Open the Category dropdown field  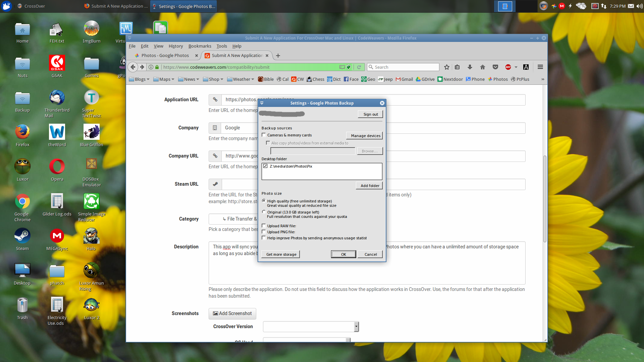pos(233,219)
